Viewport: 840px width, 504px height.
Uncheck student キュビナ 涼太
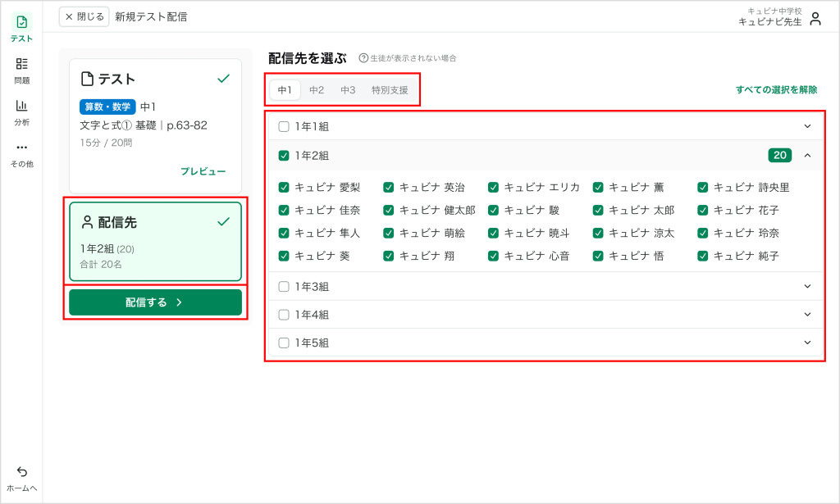tap(598, 234)
